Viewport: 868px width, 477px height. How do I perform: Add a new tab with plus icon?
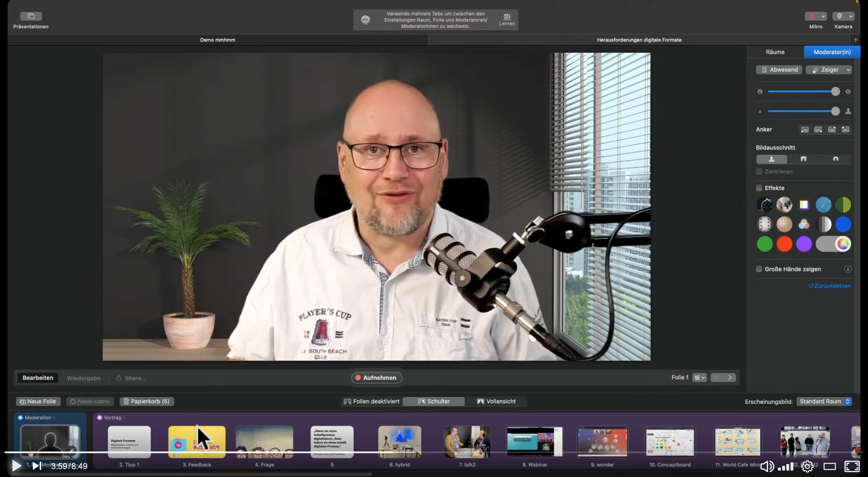(856, 40)
